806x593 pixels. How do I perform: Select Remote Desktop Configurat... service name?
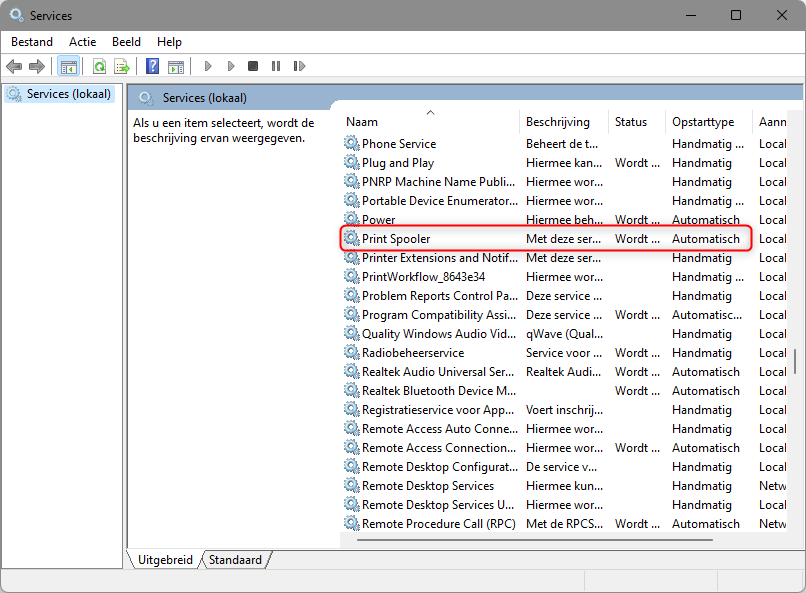pyautogui.click(x=439, y=467)
